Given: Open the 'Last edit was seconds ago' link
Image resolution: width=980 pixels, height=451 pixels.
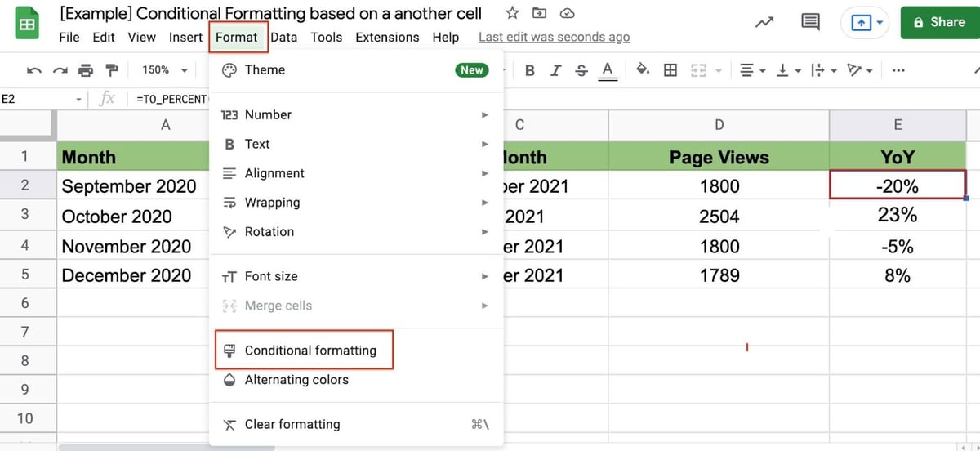Looking at the screenshot, I should [554, 37].
